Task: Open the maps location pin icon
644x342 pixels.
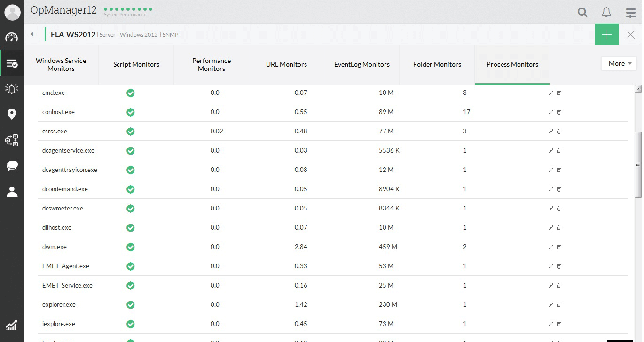Action: [x=12, y=114]
